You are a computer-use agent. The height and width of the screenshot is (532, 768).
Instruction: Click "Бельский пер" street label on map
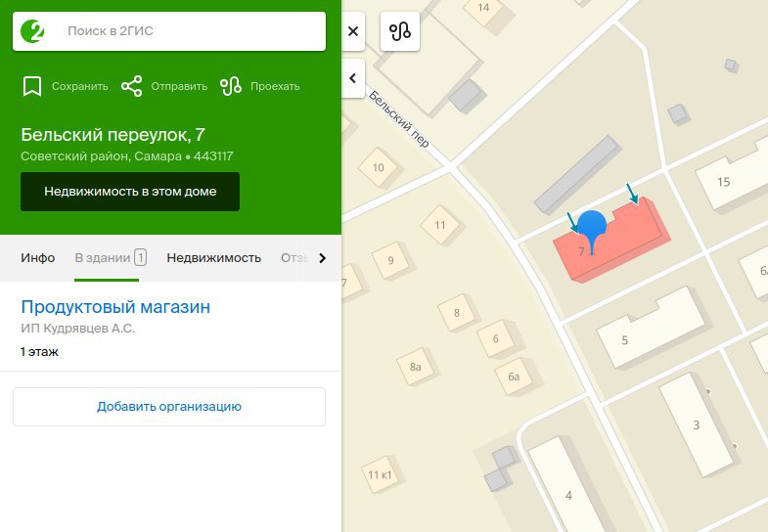[x=399, y=119]
